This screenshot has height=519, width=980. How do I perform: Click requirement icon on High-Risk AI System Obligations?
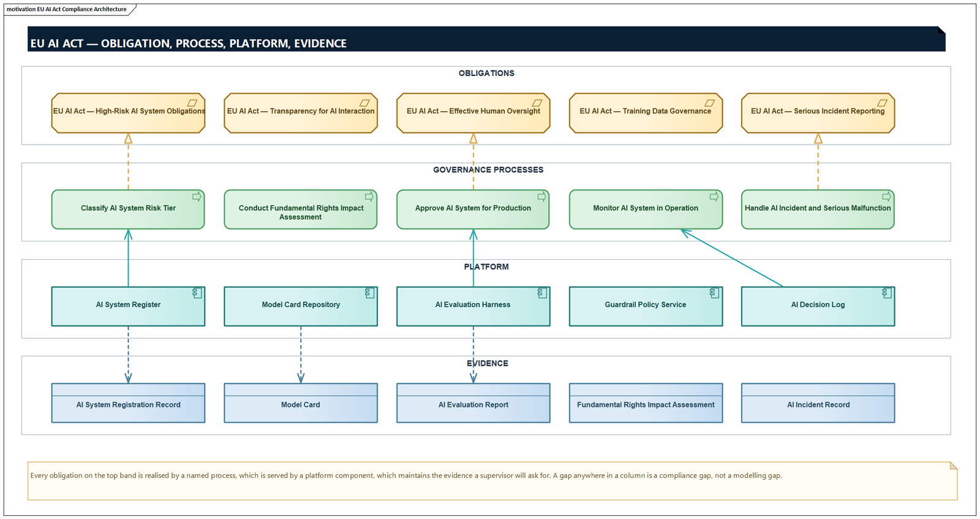coord(192,103)
